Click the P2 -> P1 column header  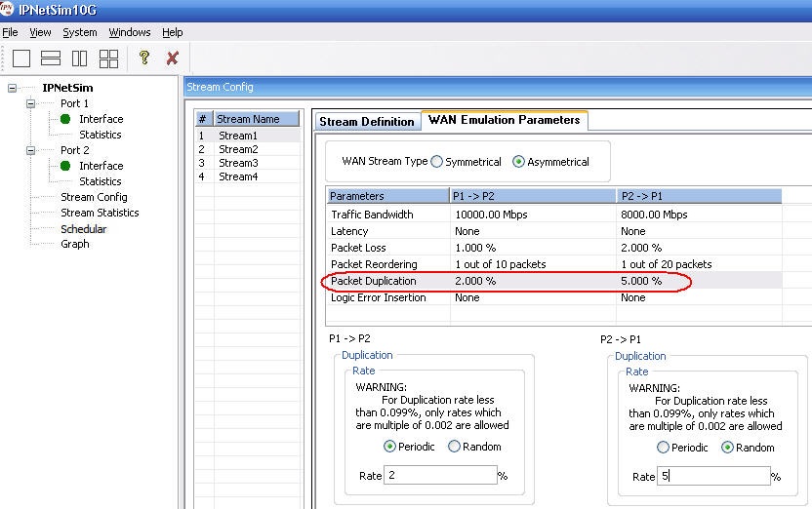pyautogui.click(x=699, y=196)
